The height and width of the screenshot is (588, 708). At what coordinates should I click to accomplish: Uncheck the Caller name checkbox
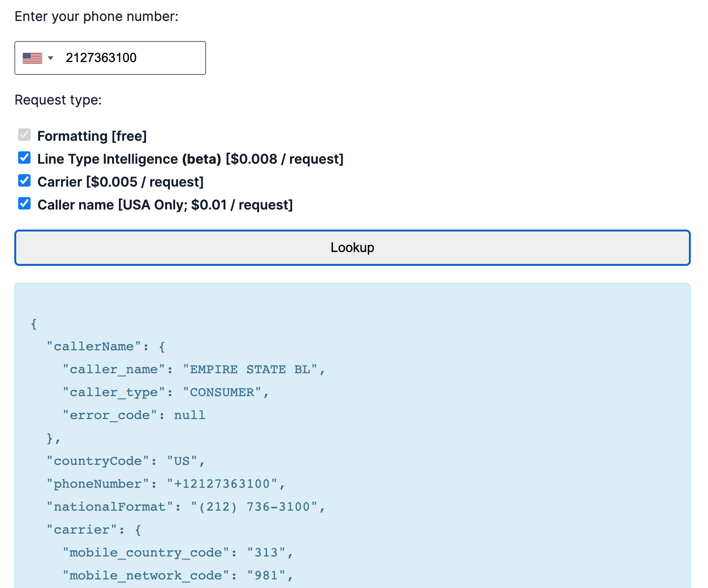(24, 204)
